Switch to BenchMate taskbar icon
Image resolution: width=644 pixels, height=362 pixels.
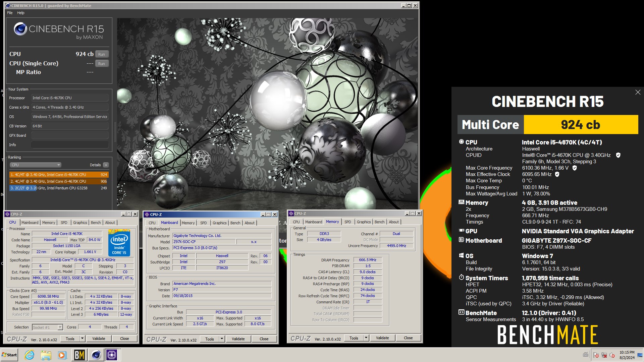(79, 355)
